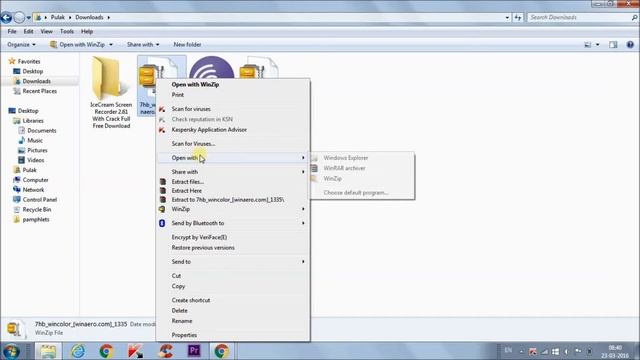Image resolution: width=640 pixels, height=360 pixels.
Task: Open Recycle Bin in navigation pane
Action: click(x=37, y=209)
